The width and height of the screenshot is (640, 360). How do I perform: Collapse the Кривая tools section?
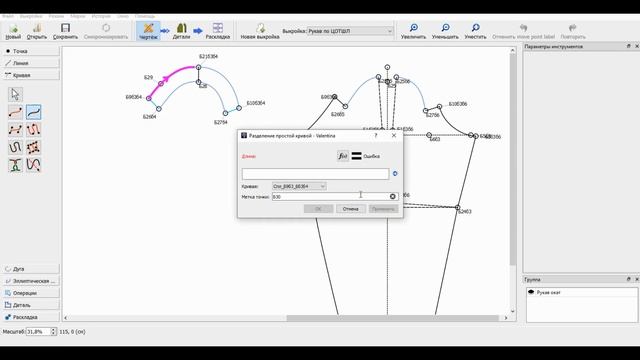coord(31,75)
